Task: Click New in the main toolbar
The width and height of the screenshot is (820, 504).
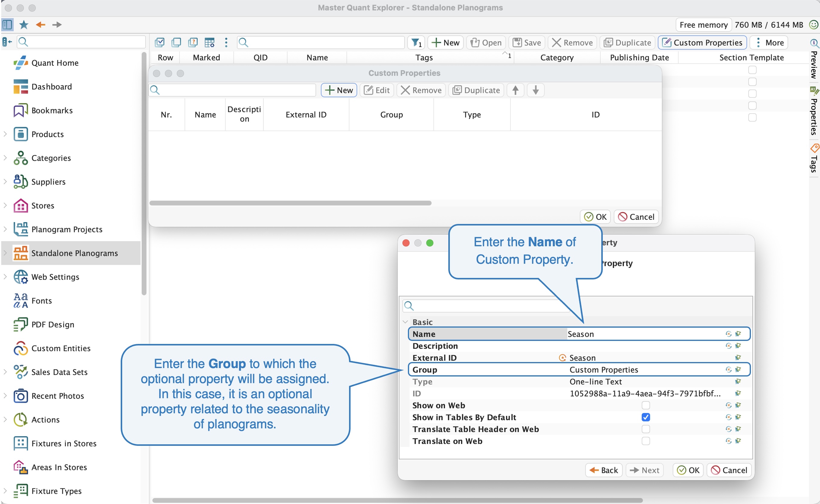Action: [446, 42]
